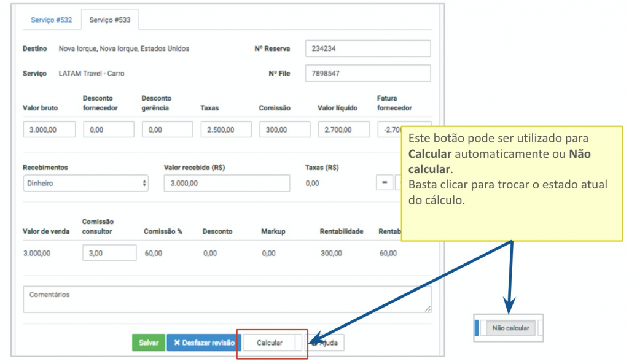Open the Recebimentos Dinheiro dropdown
The height and width of the screenshot is (364, 629).
pos(86,183)
